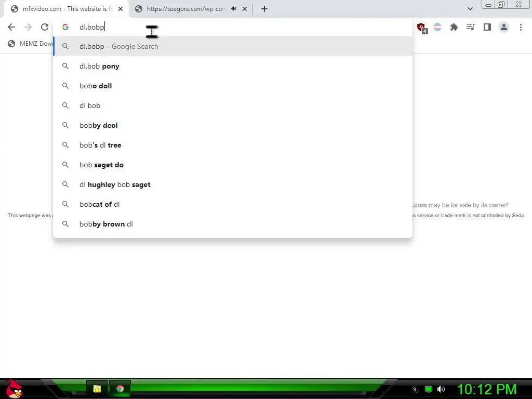Expand the tab search chevron
This screenshot has height=399, width=532.
click(470, 9)
